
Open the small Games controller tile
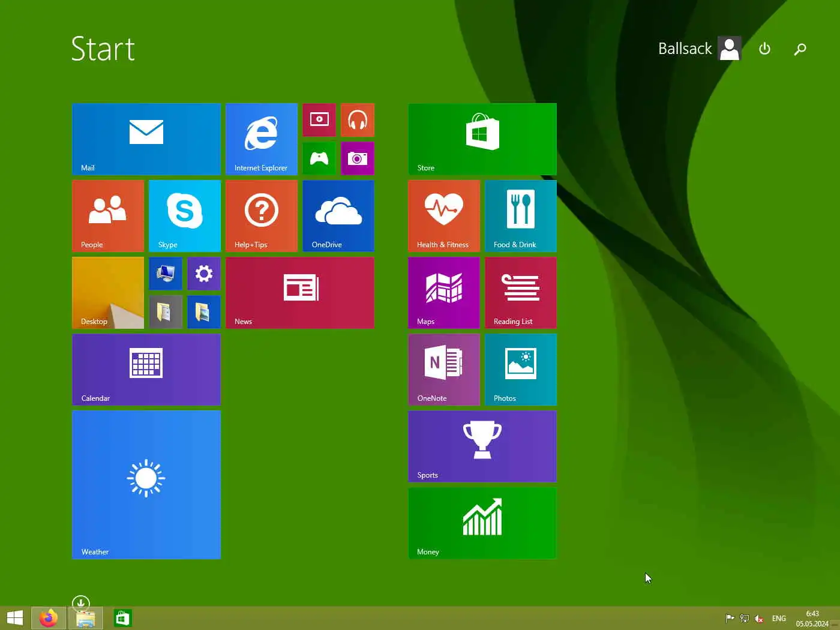click(x=319, y=158)
